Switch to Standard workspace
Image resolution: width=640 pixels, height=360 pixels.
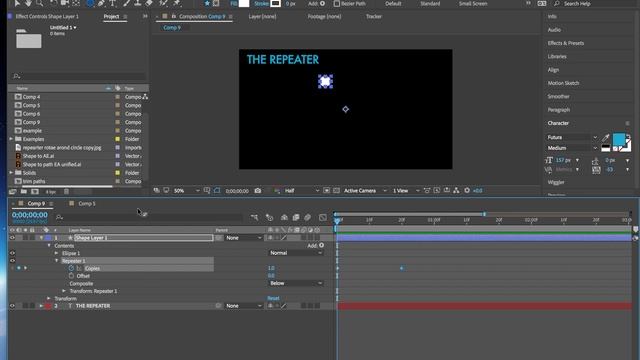430,3
